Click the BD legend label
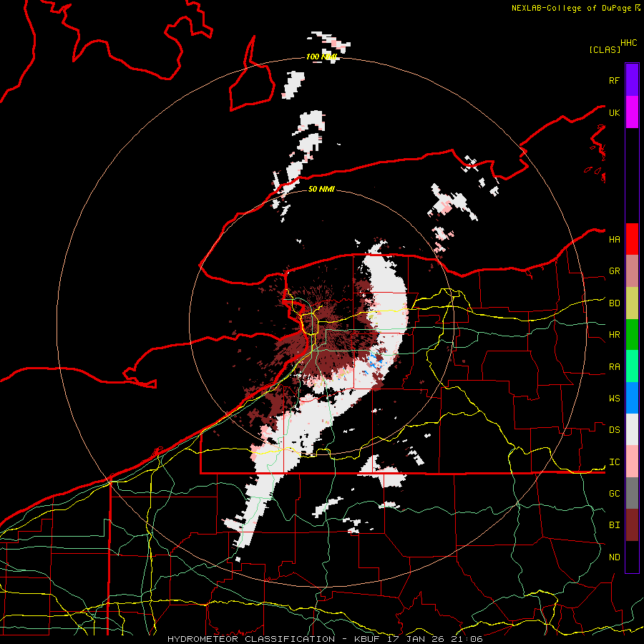 [x=615, y=303]
